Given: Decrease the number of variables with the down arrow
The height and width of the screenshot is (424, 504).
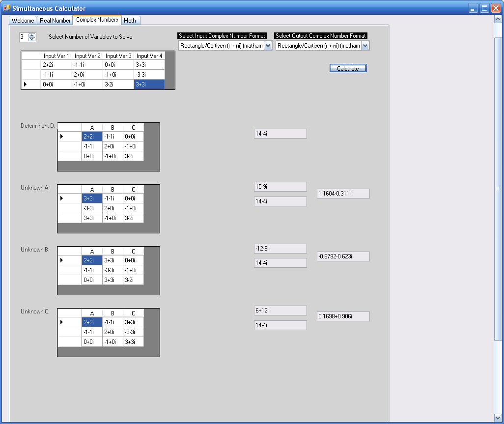Looking at the screenshot, I should click(32, 39).
